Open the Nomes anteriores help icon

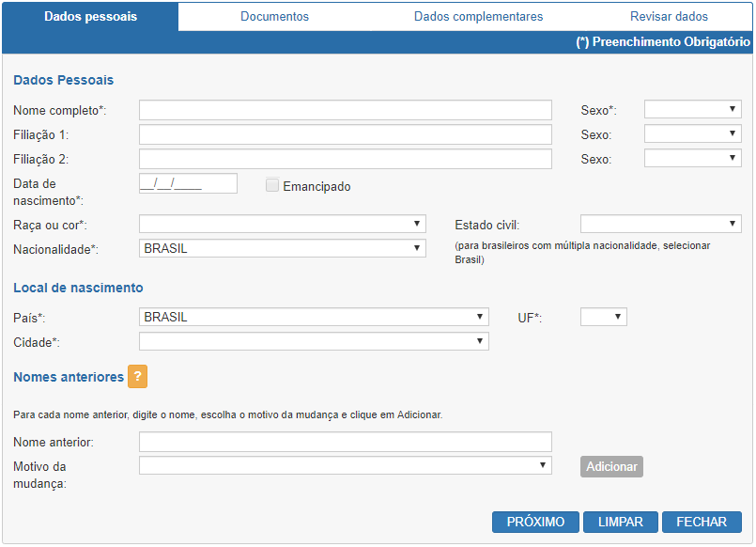click(137, 376)
